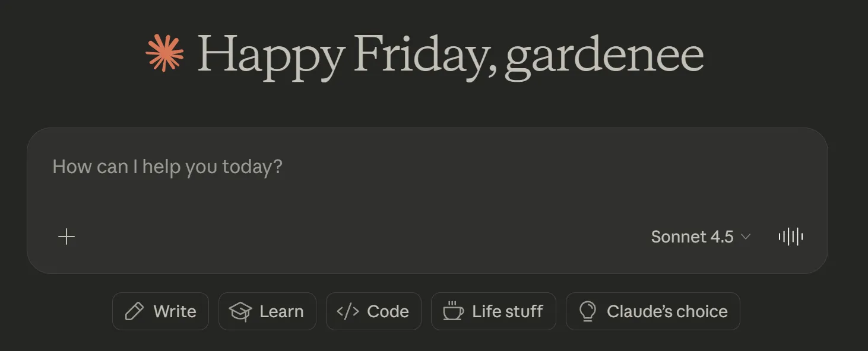868x351 pixels.
Task: Click the angle brackets icon on Code
Action: tap(348, 311)
